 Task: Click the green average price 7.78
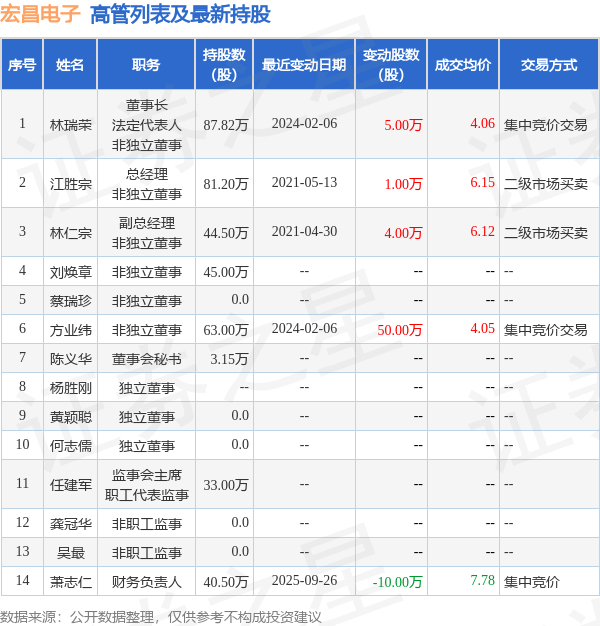pos(482,580)
